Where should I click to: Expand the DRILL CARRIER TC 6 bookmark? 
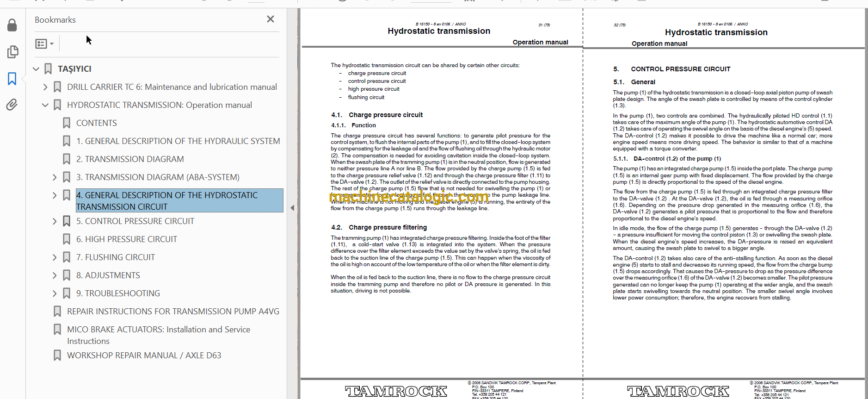pyautogui.click(x=45, y=87)
